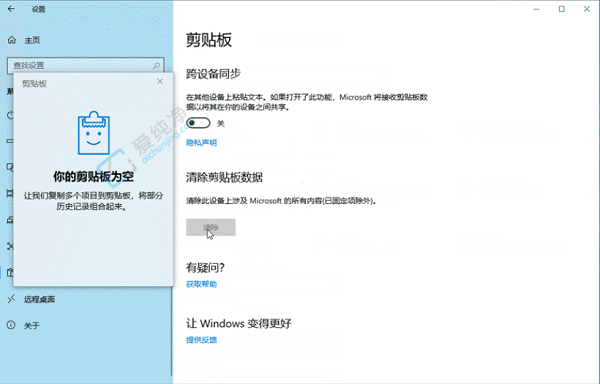Close the Settings window
This screenshot has width=600, height=384.
point(587,9)
